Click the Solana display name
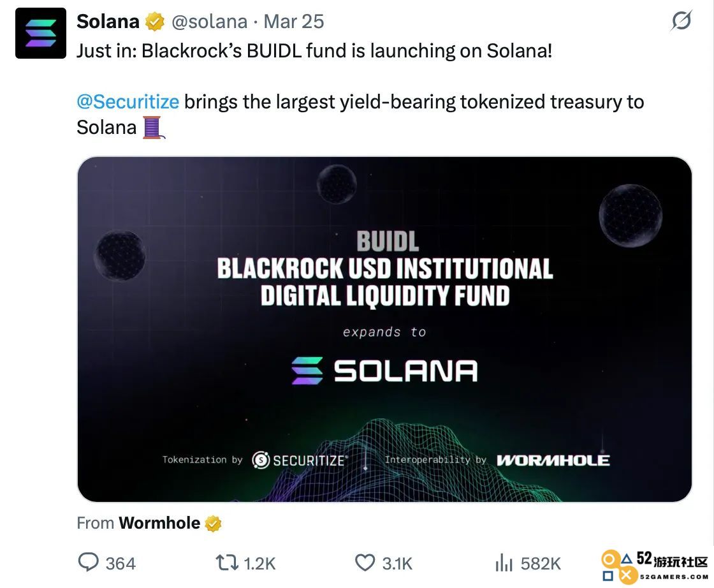The width and height of the screenshot is (714, 588). (x=108, y=22)
